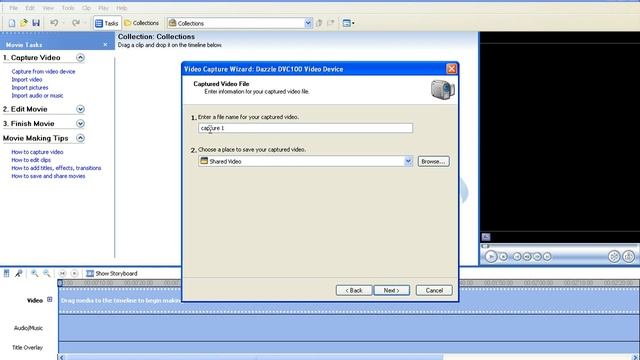Viewport: 640px width, 360px height.
Task: Click the Open Project folder icon
Action: click(24, 23)
